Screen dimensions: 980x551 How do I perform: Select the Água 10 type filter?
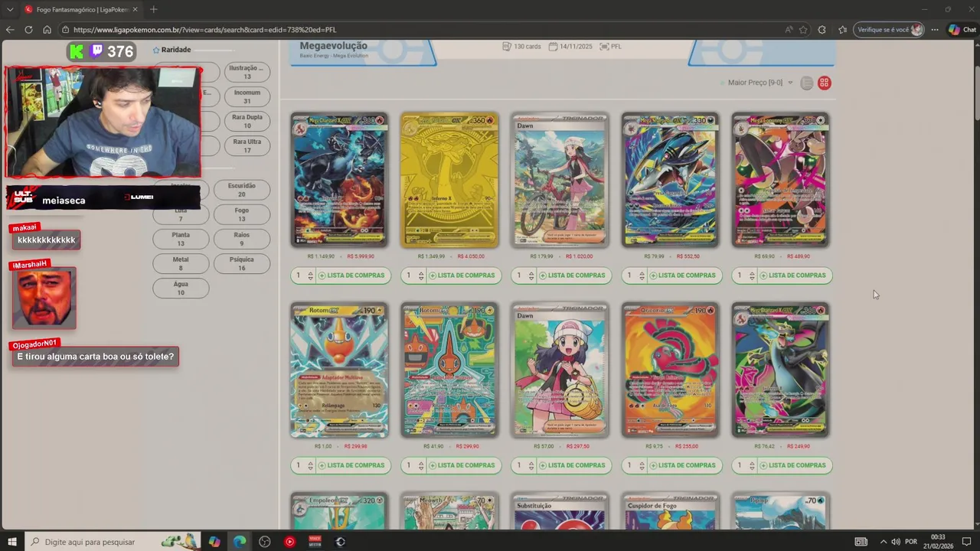tap(181, 288)
